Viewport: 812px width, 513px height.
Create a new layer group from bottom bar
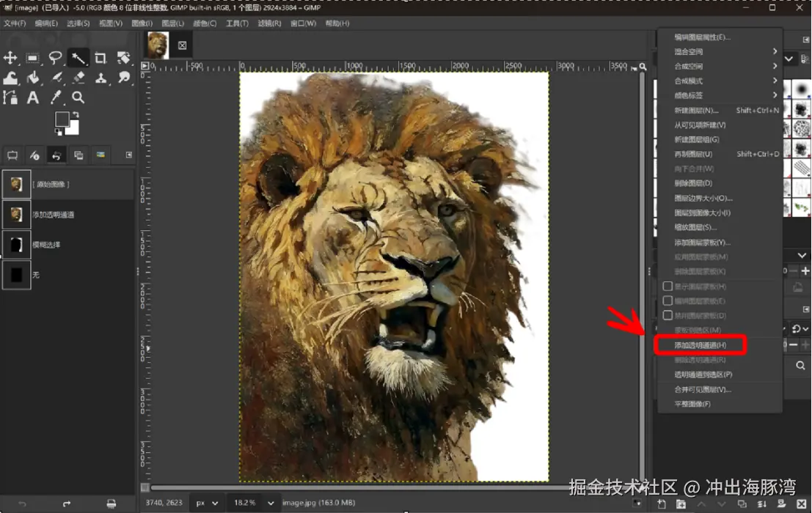pyautogui.click(x=681, y=503)
